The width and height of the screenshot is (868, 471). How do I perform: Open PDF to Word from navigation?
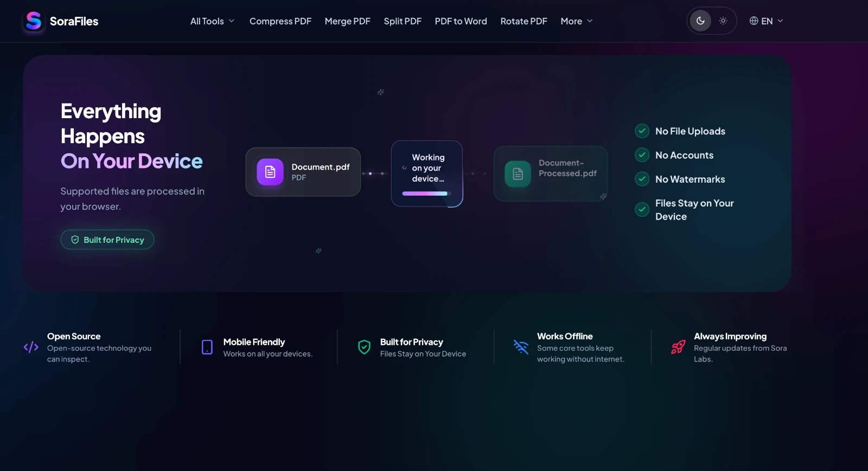coord(461,21)
